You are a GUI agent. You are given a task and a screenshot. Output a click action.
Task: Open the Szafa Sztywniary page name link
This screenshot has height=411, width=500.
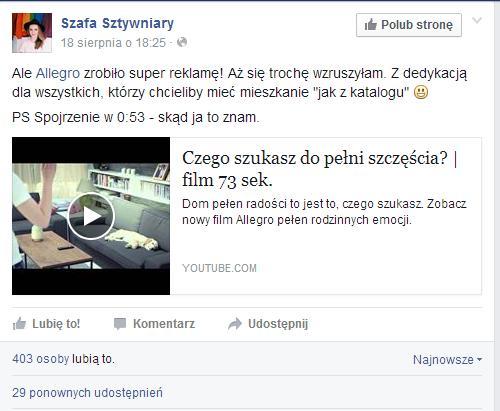117,23
